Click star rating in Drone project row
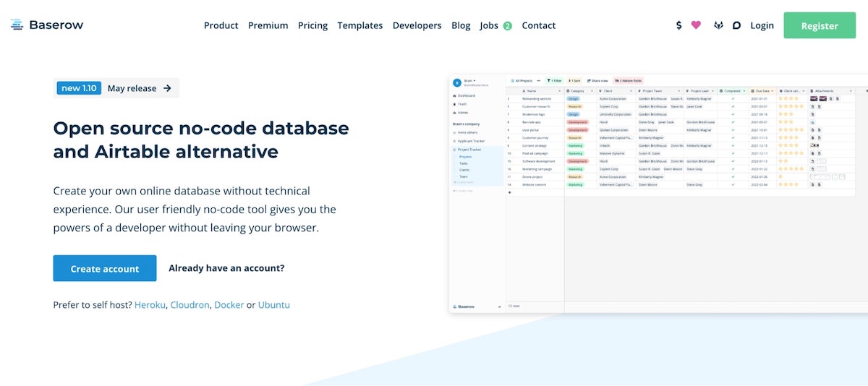The height and width of the screenshot is (386, 868). click(x=781, y=177)
